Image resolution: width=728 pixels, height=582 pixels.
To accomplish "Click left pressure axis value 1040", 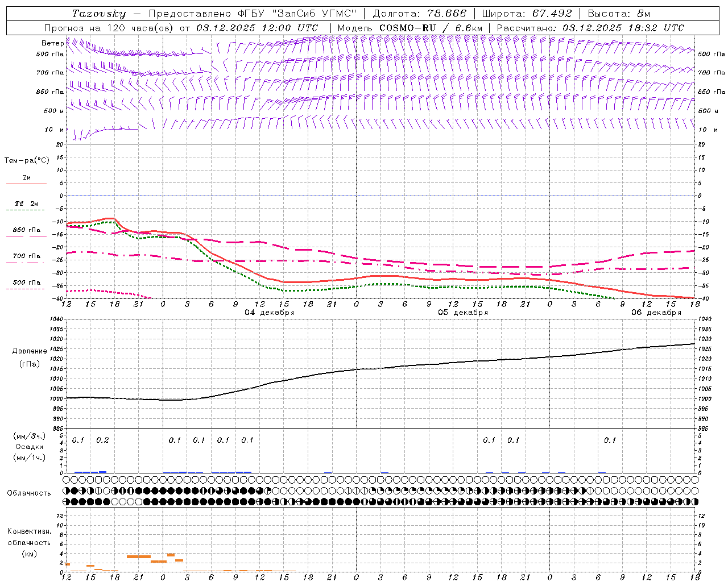I will [57, 319].
